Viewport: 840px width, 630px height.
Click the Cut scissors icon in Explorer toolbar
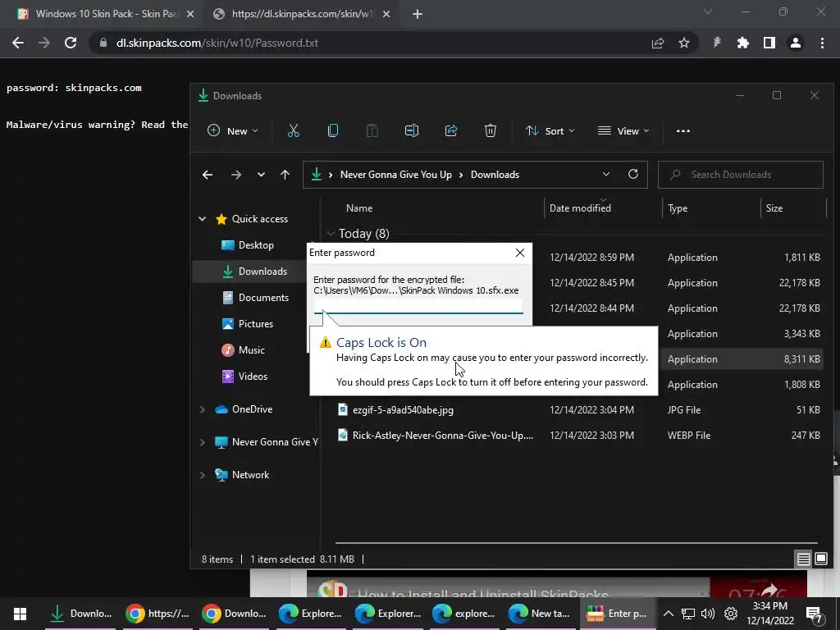[294, 130]
